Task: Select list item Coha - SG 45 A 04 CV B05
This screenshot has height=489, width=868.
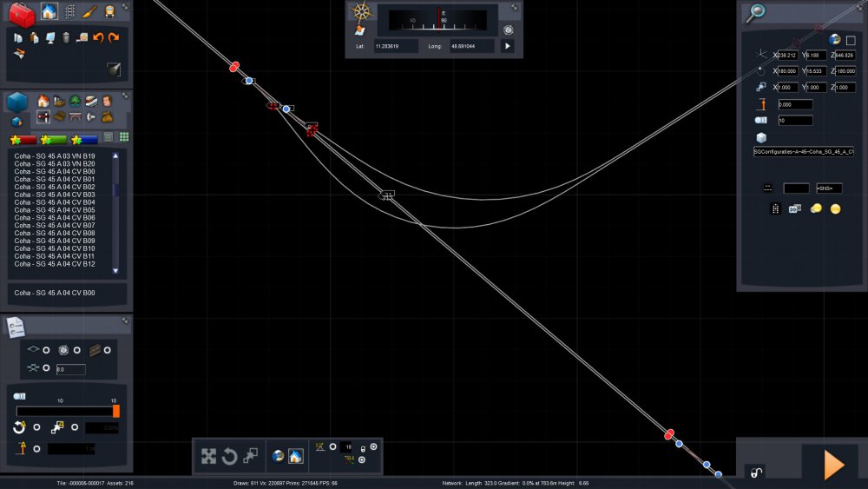Action: [x=55, y=210]
